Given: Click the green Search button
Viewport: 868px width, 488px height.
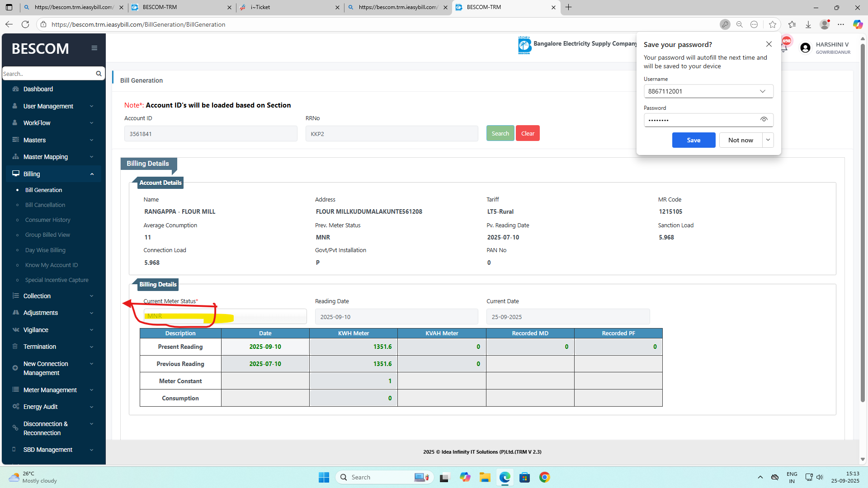Looking at the screenshot, I should (x=500, y=133).
